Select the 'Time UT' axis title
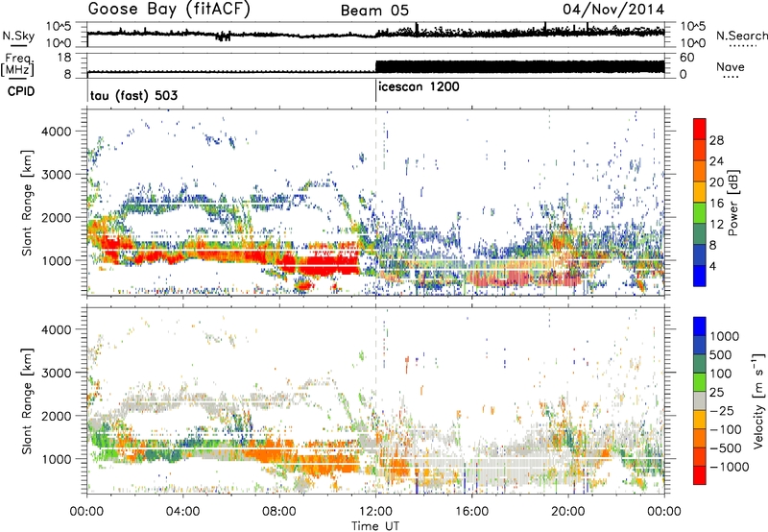Viewport: 768px width, 532px height. 375,526
